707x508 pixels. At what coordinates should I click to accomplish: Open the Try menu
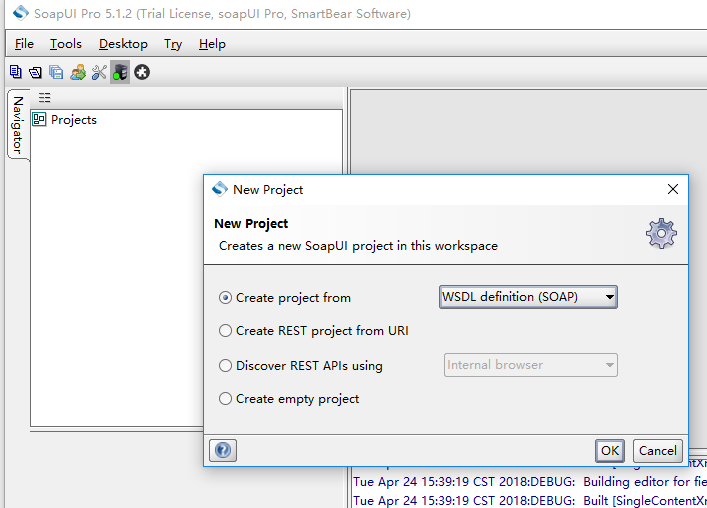[x=173, y=44]
